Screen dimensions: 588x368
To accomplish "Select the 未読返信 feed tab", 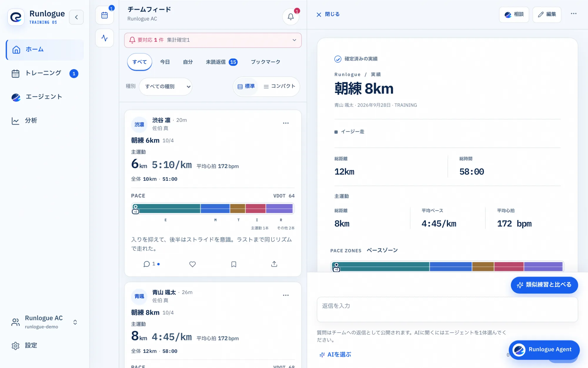I will [221, 62].
